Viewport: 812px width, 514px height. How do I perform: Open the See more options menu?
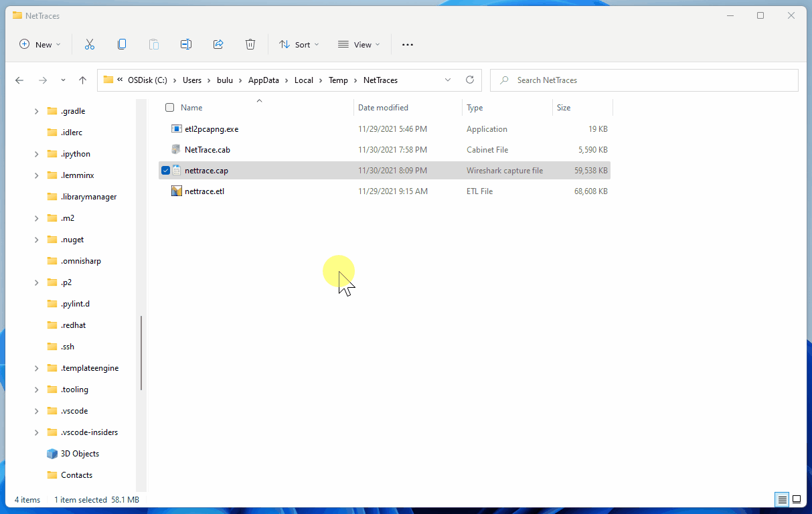coord(408,44)
